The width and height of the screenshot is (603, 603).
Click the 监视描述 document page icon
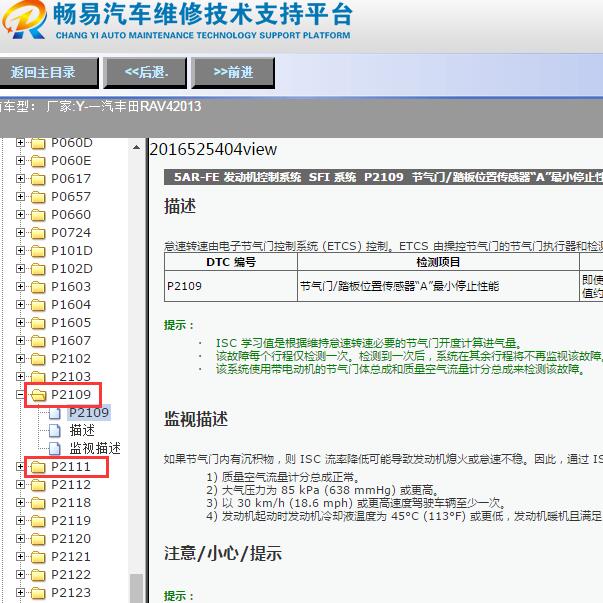tap(55, 449)
